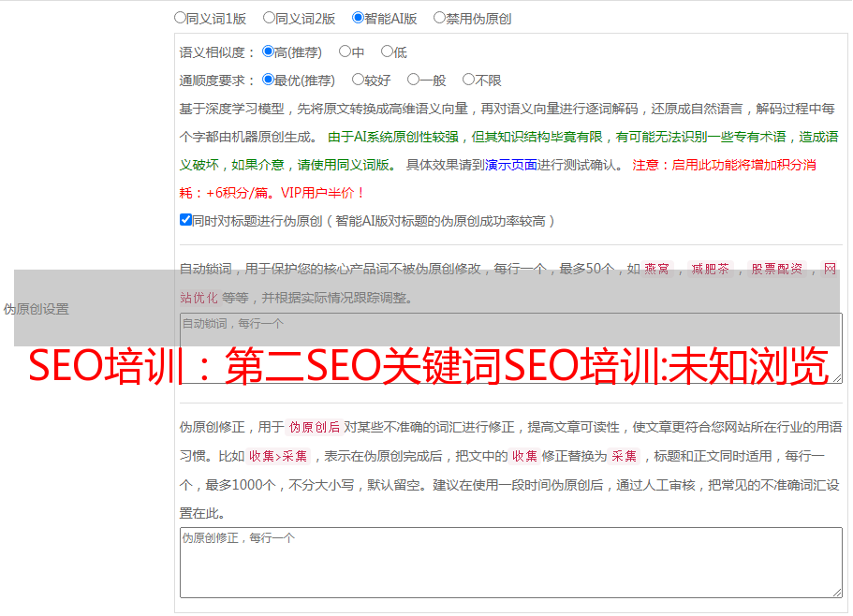Viewport: 853px width, 616px height.
Task: Focus the 伪原创修正 text area
Action: click(x=510, y=562)
